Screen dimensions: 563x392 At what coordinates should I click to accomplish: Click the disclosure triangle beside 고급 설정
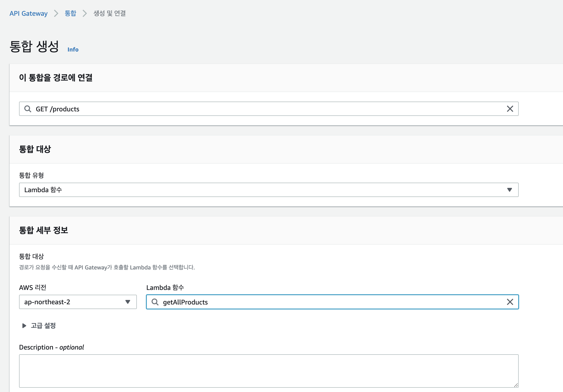click(x=24, y=326)
